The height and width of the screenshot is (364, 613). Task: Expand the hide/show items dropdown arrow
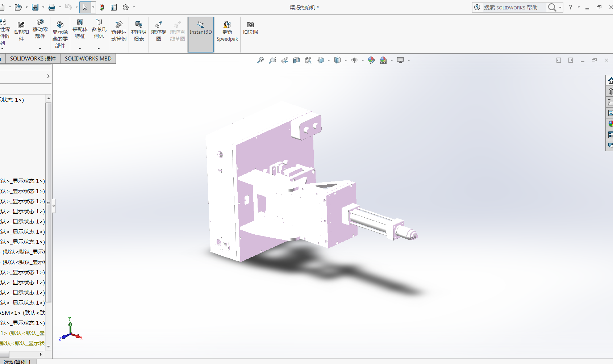point(363,61)
